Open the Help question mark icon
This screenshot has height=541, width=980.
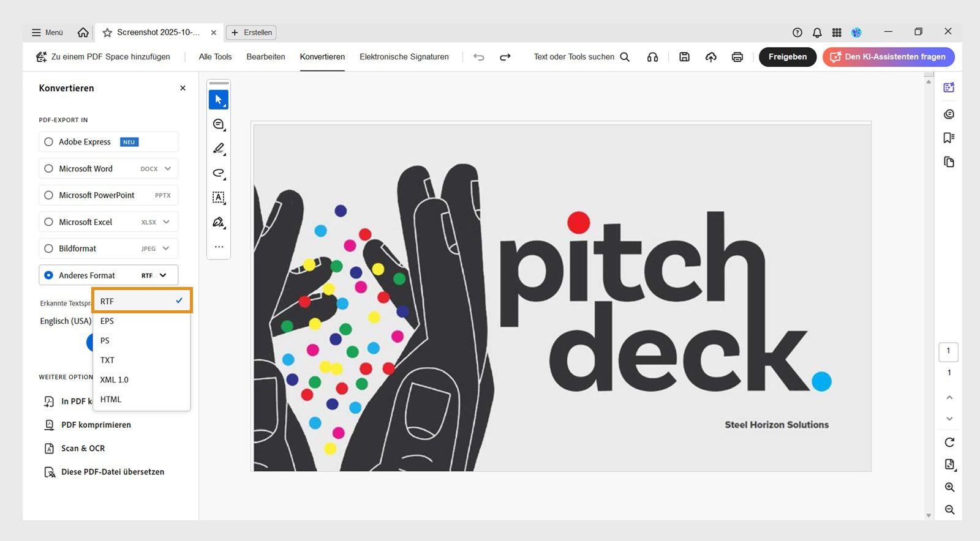point(797,32)
